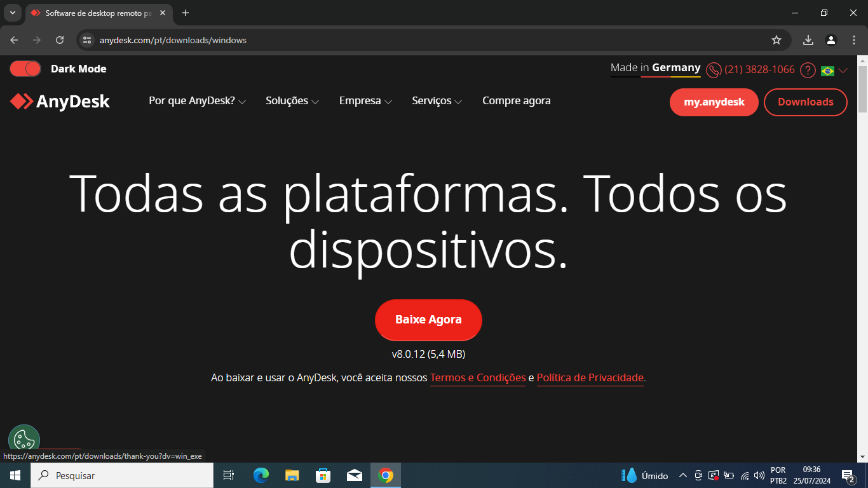Click the volume speaker tray icon

[759, 475]
